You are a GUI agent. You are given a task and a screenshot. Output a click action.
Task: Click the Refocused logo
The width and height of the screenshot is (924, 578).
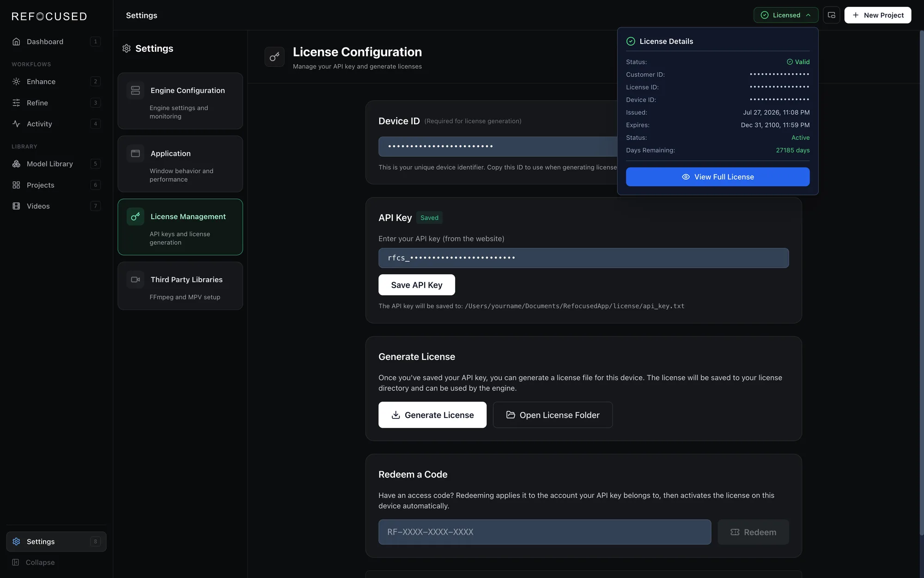tap(49, 16)
